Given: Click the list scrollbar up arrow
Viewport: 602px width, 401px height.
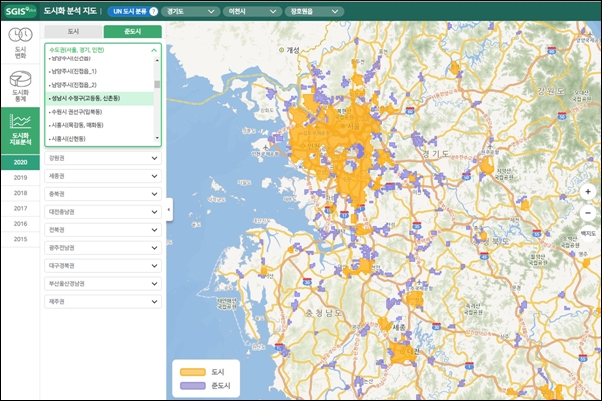Looking at the screenshot, I should point(157,60).
